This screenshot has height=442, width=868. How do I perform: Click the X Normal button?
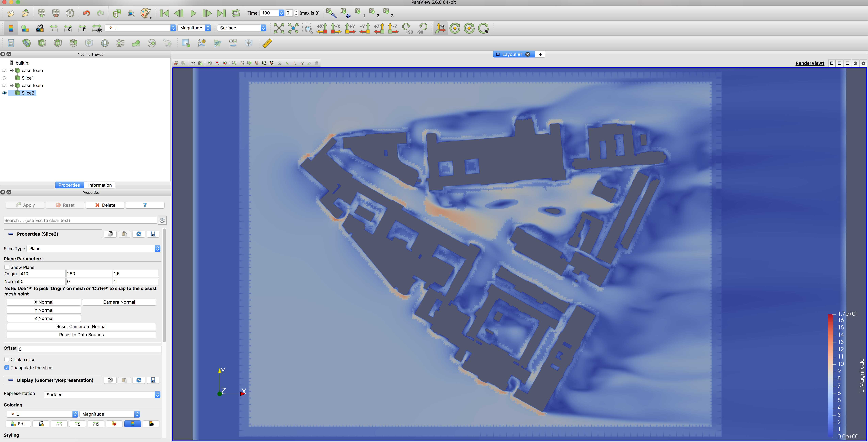coord(44,302)
